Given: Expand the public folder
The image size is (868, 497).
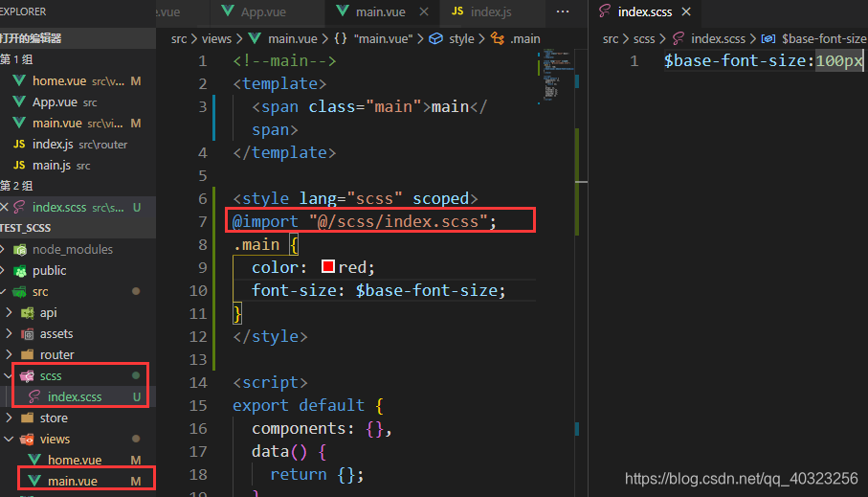Looking at the screenshot, I should (78, 270).
